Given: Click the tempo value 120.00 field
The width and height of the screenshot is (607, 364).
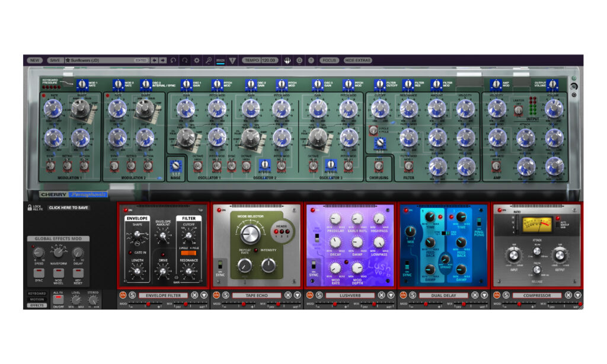Looking at the screenshot, I should (x=270, y=60).
